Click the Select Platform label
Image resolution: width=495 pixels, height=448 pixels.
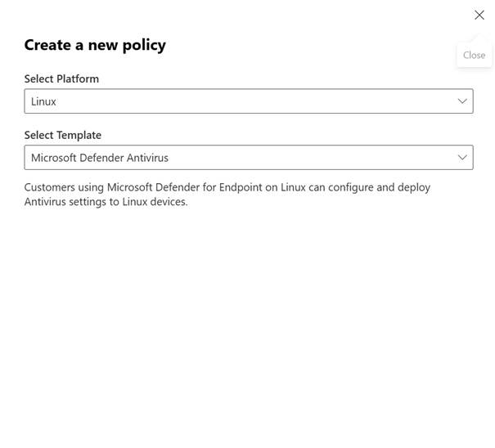pyautogui.click(x=61, y=78)
